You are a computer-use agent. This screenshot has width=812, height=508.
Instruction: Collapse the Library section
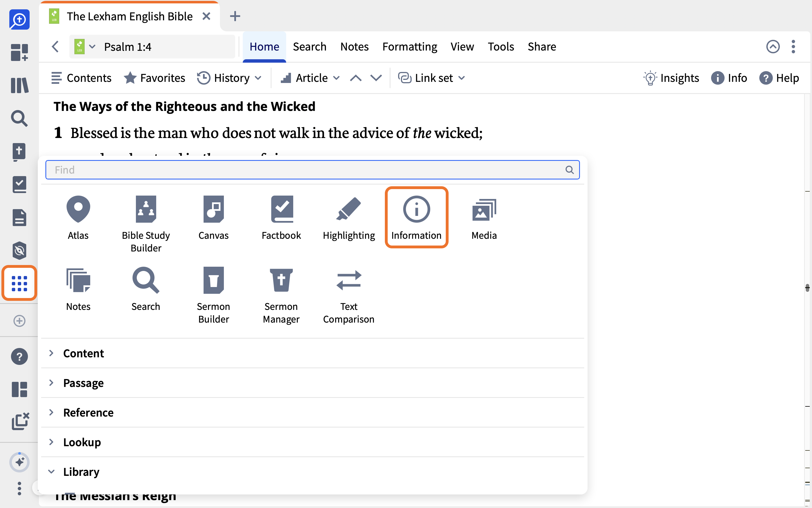tap(312, 471)
